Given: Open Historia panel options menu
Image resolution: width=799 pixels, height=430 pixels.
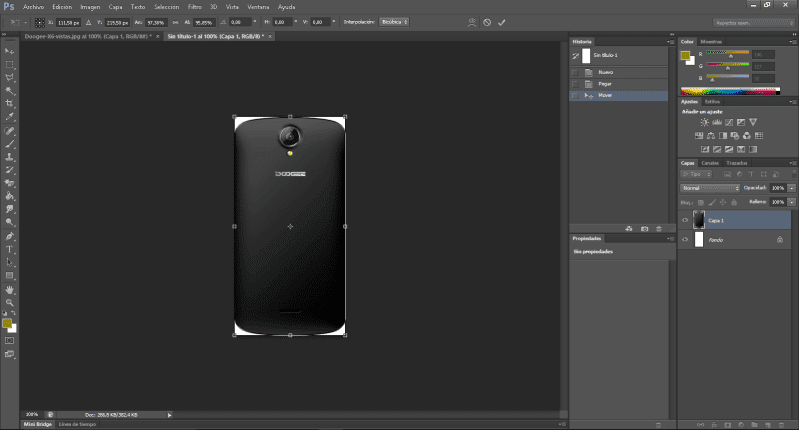Looking at the screenshot, I should tap(671, 42).
